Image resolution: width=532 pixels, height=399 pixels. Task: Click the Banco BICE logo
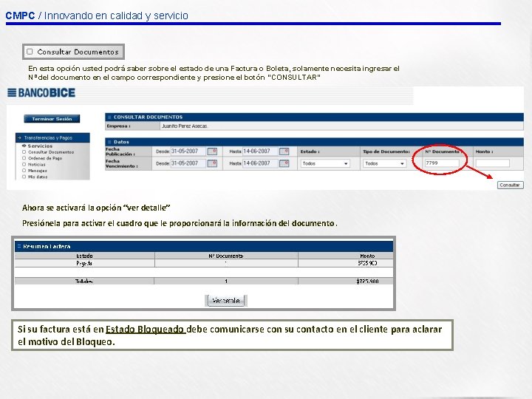41,92
